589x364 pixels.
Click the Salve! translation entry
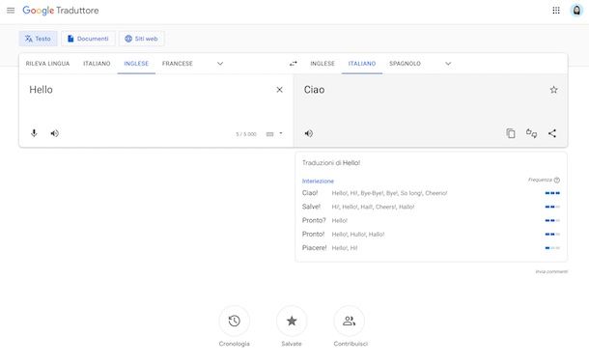click(312, 207)
